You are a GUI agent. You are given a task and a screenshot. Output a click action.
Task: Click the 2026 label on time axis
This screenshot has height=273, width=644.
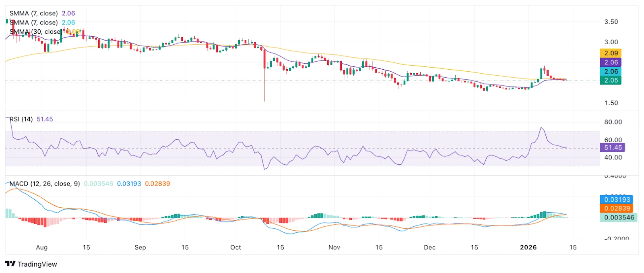click(528, 247)
